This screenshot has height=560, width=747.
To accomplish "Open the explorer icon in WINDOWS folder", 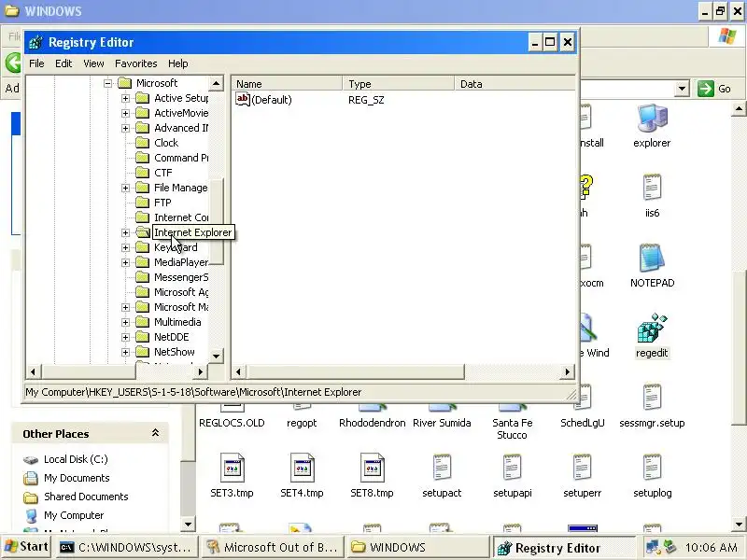I will coord(652,119).
